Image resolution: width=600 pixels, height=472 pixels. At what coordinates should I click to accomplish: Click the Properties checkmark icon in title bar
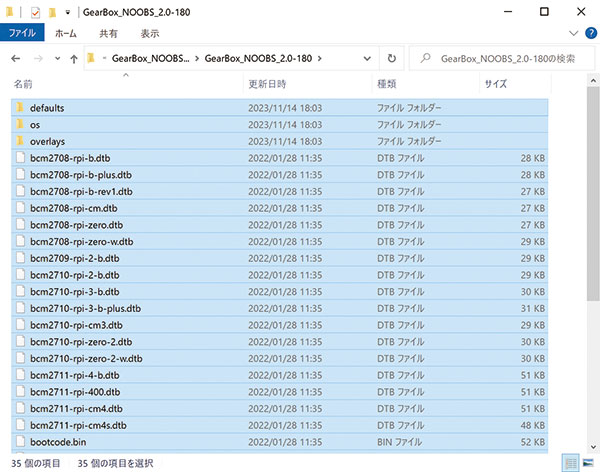34,12
